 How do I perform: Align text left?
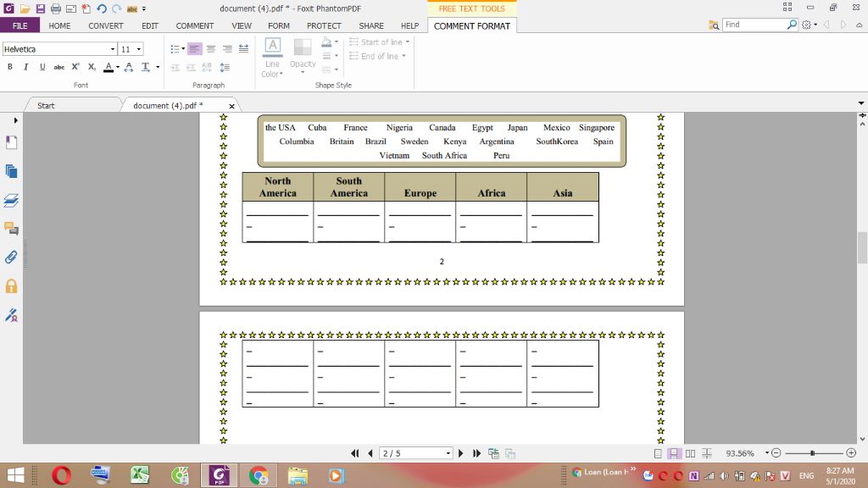click(194, 48)
